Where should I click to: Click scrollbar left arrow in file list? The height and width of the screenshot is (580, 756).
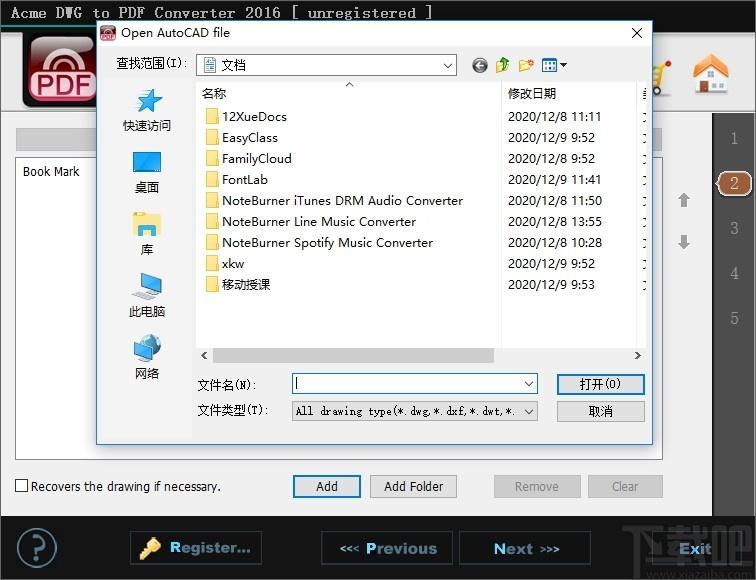click(x=204, y=356)
